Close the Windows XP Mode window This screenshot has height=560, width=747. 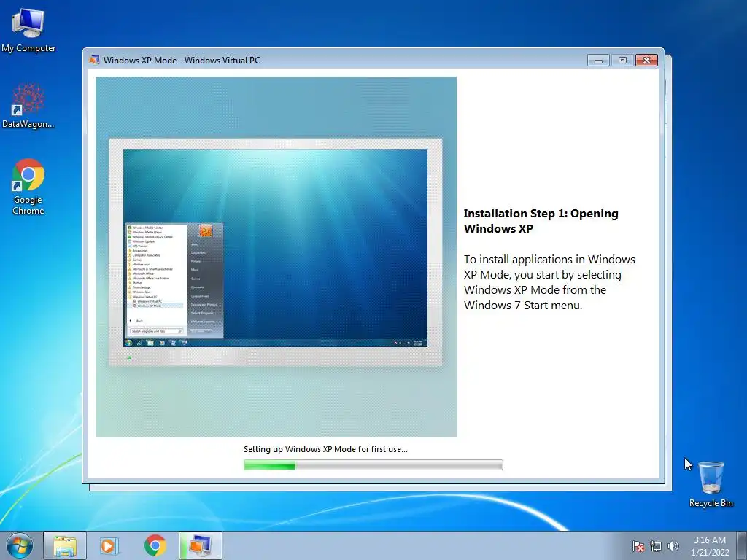[x=646, y=60]
